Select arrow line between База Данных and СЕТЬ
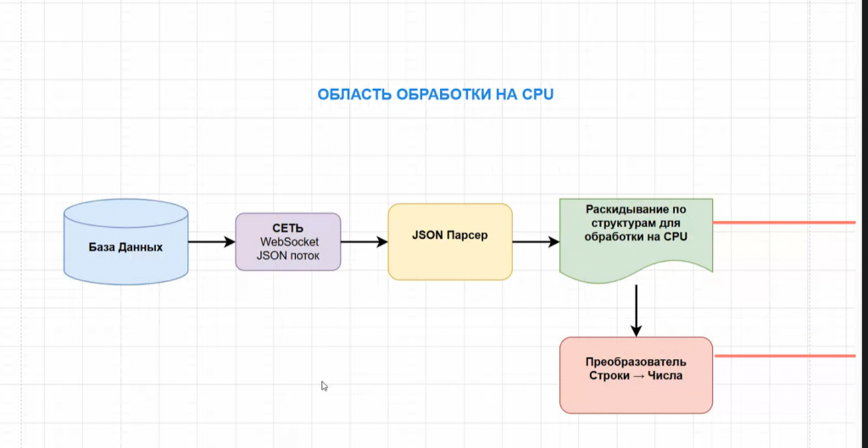Screen dimensions: 868x448 tap(208, 242)
